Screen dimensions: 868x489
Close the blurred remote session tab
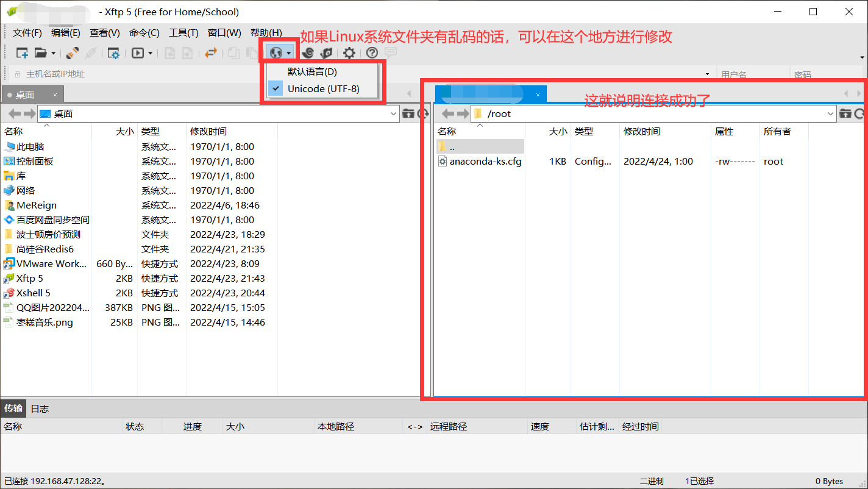[x=538, y=95]
